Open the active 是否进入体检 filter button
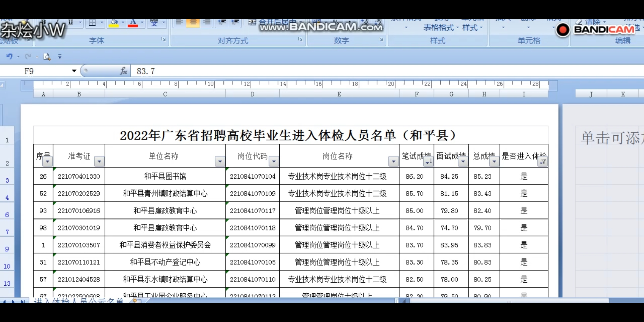644x322 pixels. (543, 162)
